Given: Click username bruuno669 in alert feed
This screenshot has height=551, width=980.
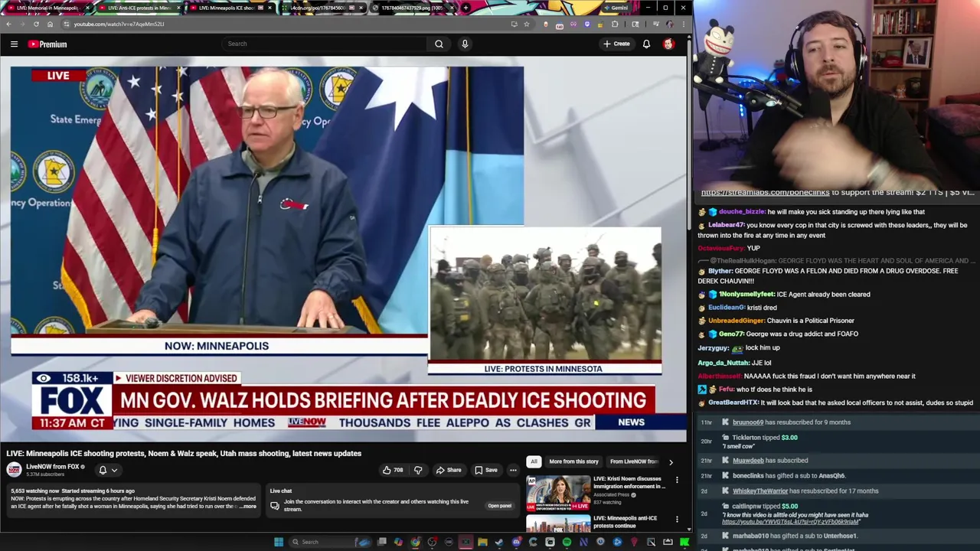Looking at the screenshot, I should pyautogui.click(x=748, y=422).
